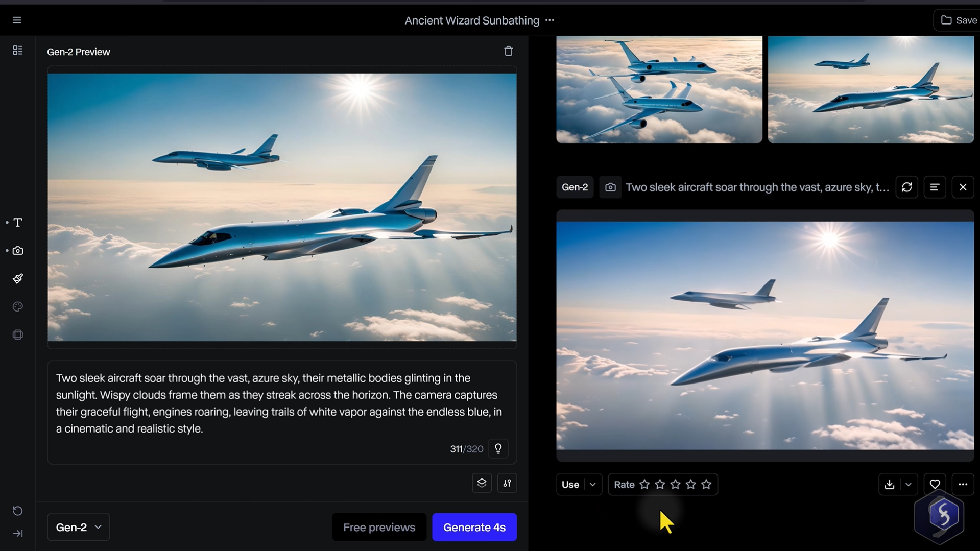Image resolution: width=980 pixels, height=551 pixels.
Task: Open the download options chevron
Action: (x=908, y=484)
